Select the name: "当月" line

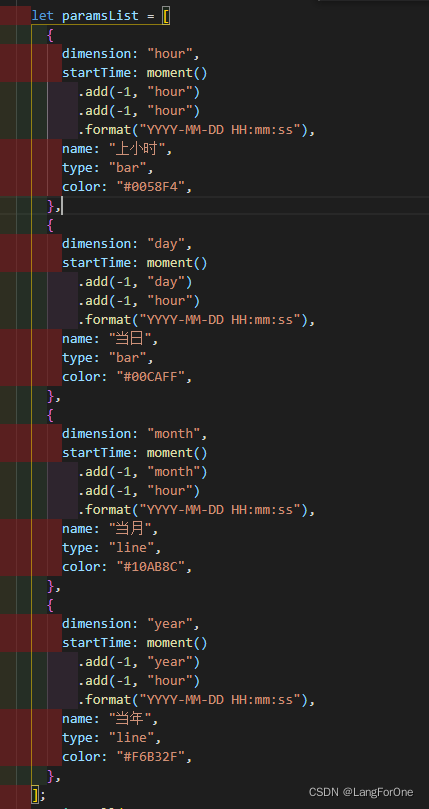(110, 529)
